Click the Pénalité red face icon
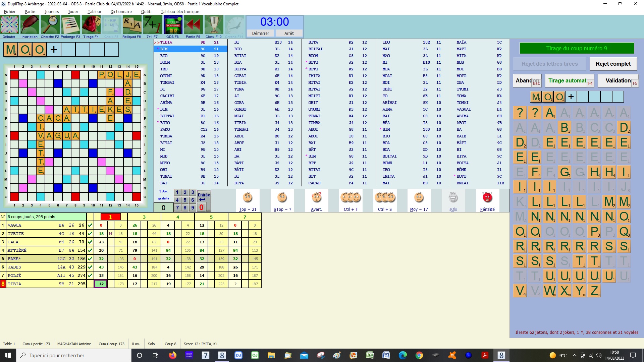 pos(487,198)
